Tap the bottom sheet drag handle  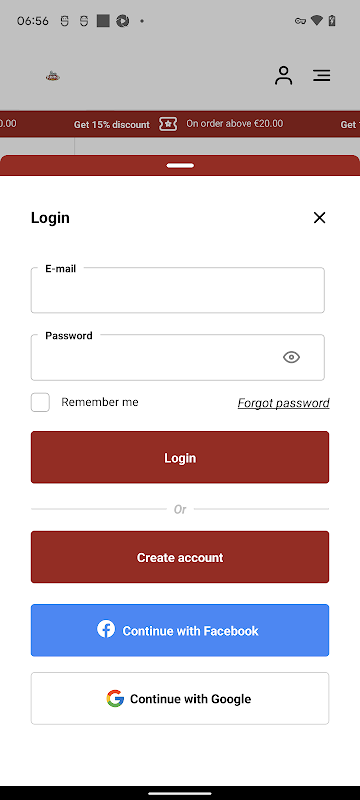coord(180,165)
